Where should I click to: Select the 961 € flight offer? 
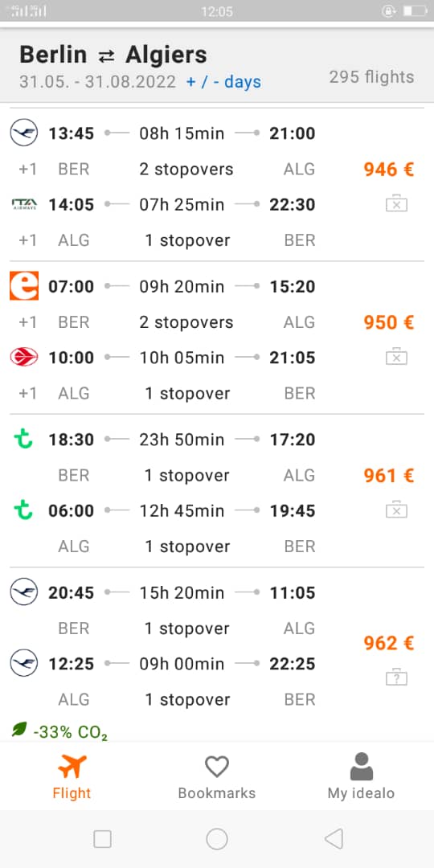pos(217,491)
